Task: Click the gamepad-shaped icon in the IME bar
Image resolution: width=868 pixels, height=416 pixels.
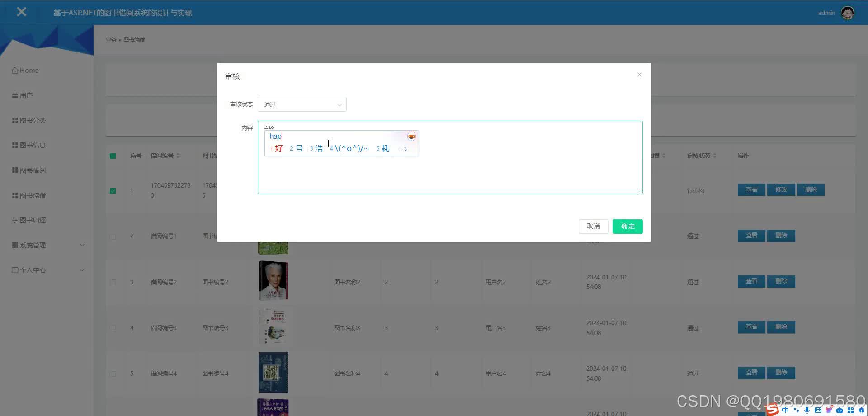Action: coord(840,411)
